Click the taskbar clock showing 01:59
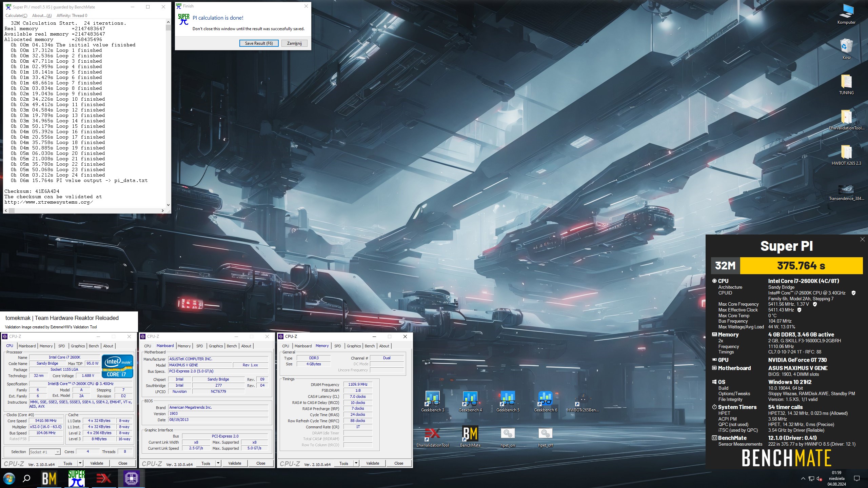 (x=836, y=472)
